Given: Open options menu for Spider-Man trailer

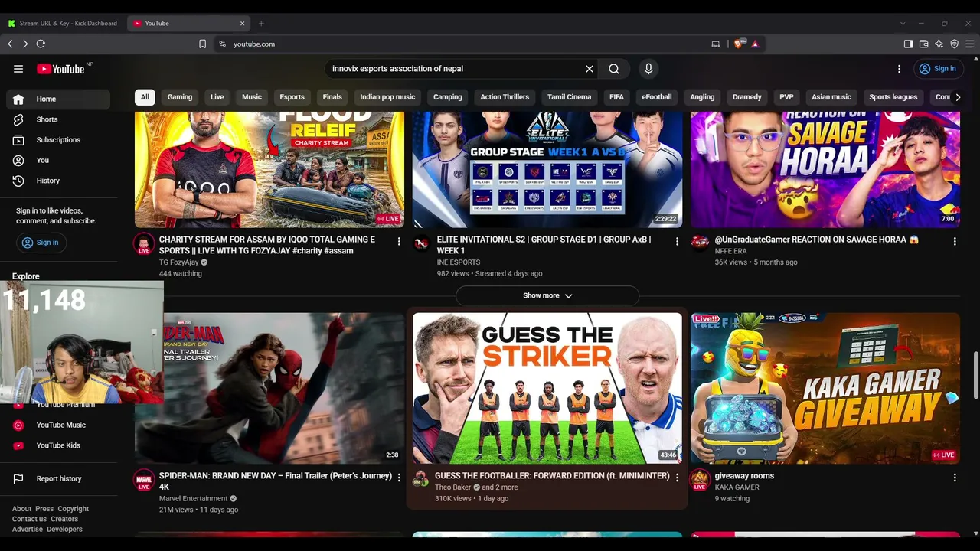Looking at the screenshot, I should 399,478.
